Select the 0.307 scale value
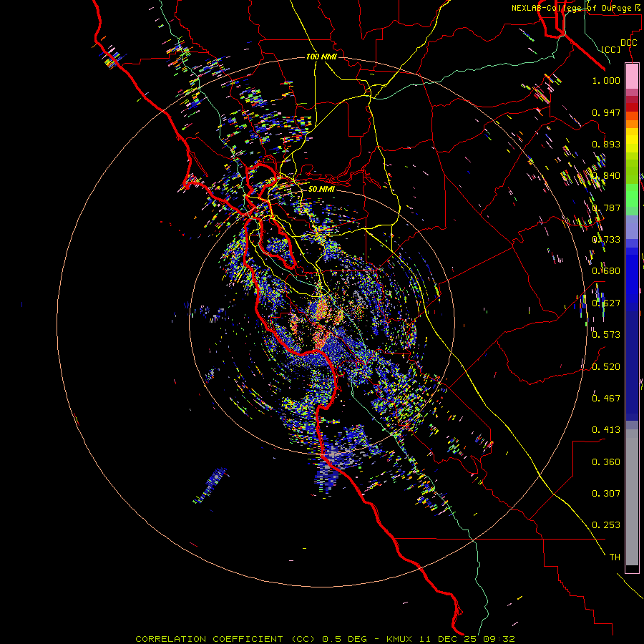The height and width of the screenshot is (644, 644). (606, 494)
